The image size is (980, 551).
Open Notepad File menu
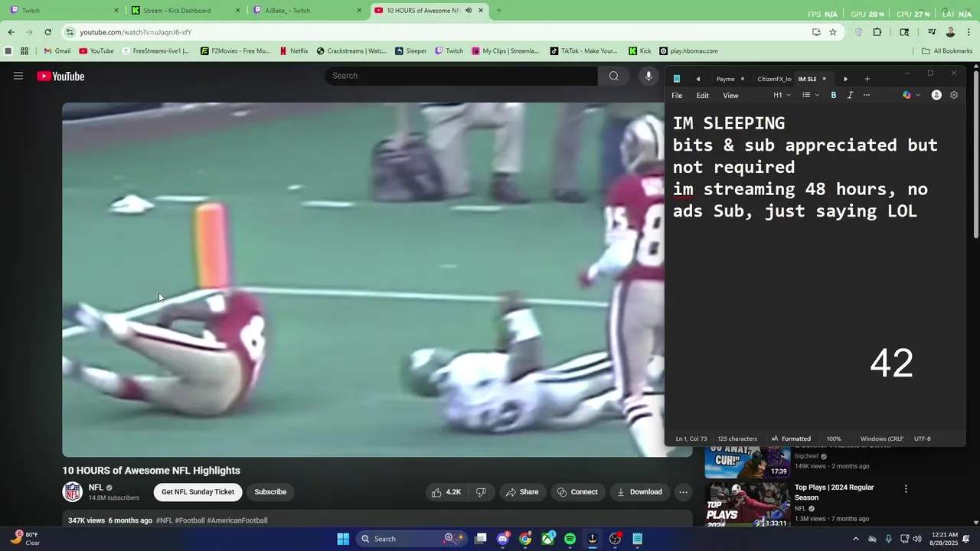pos(677,96)
